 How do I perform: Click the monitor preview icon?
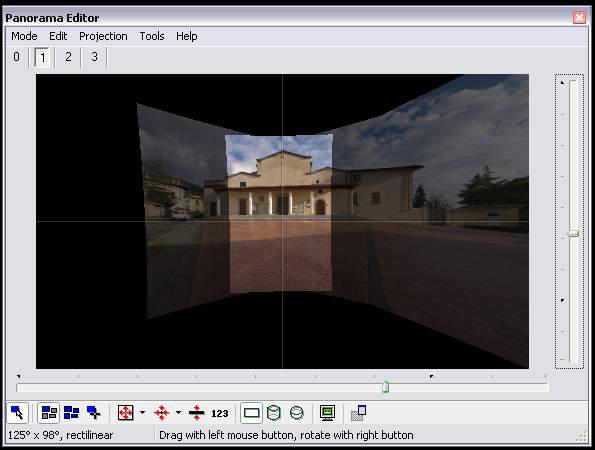tap(327, 413)
